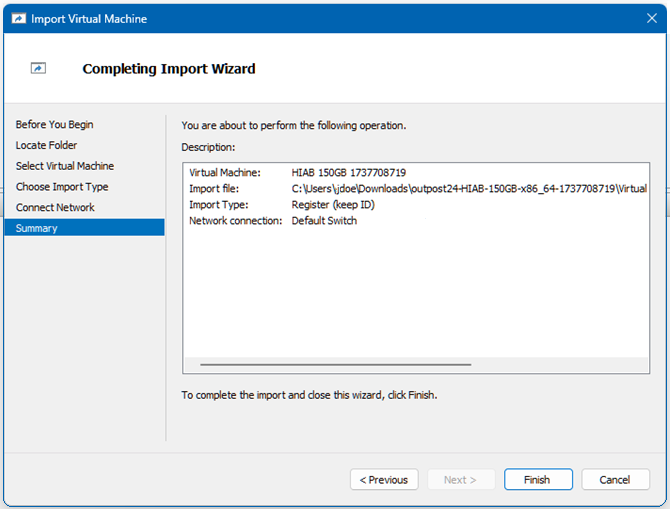Image resolution: width=670 pixels, height=509 pixels.
Task: Select the HIAB 150GB virtual machine name
Action: coord(348,173)
